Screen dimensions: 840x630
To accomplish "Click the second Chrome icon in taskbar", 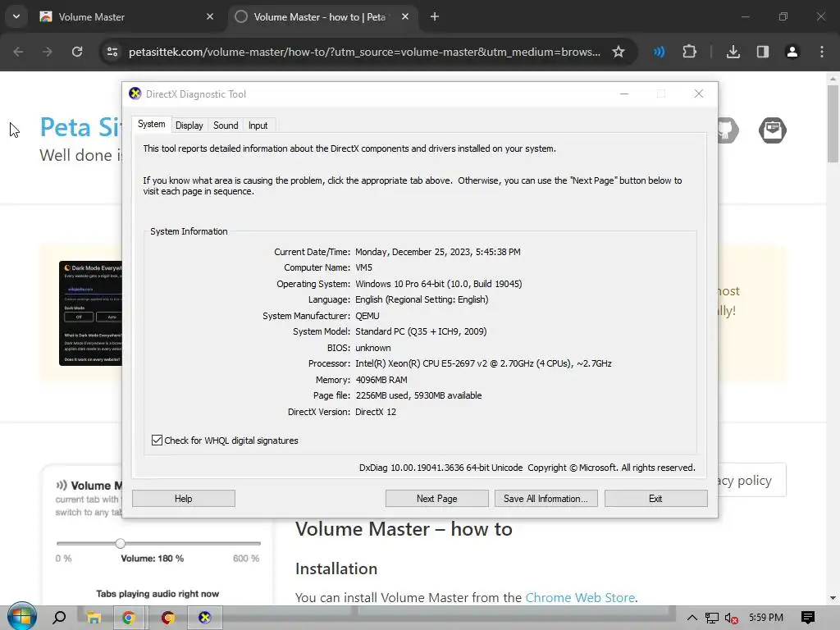I will (x=168, y=618).
